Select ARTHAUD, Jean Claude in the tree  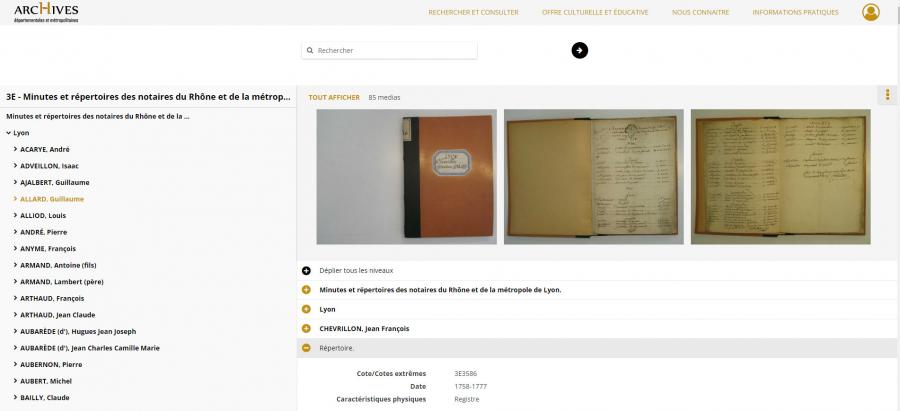point(57,315)
